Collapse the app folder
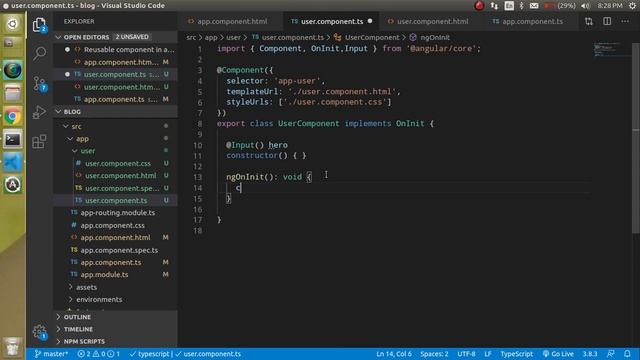The width and height of the screenshot is (640, 360). click(x=116, y=139)
